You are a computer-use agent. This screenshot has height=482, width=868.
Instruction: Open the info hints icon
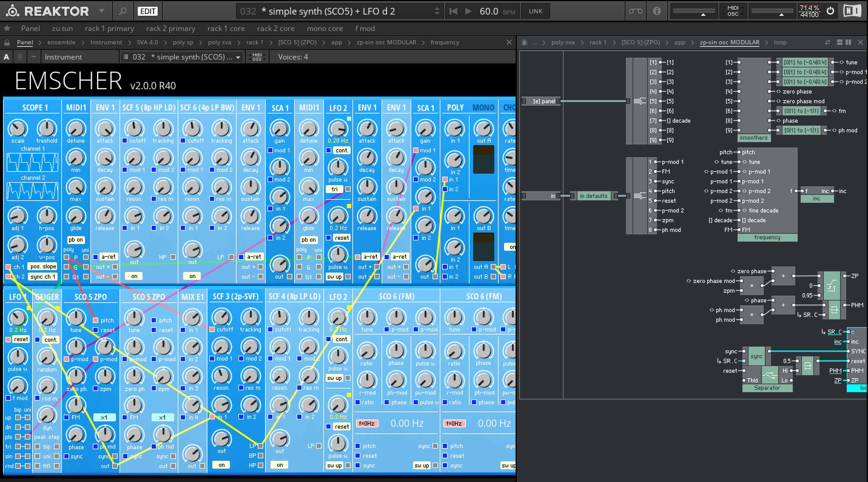(x=656, y=11)
